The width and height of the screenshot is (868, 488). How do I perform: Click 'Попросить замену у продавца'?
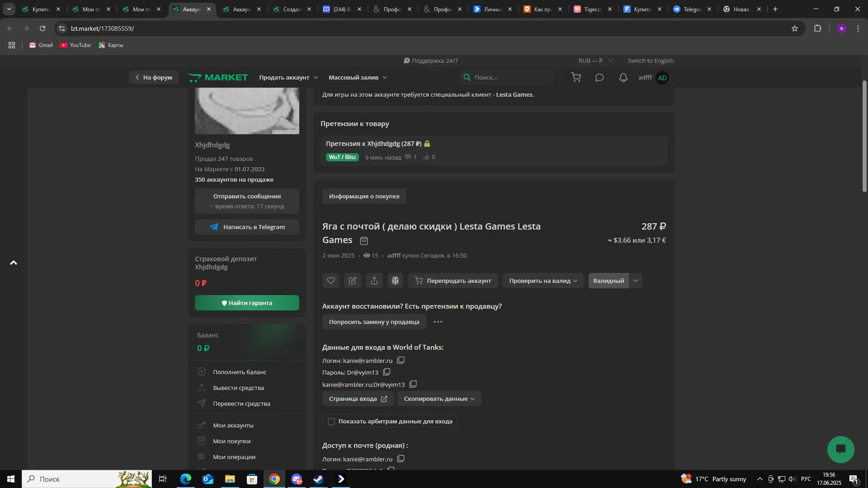(x=374, y=322)
